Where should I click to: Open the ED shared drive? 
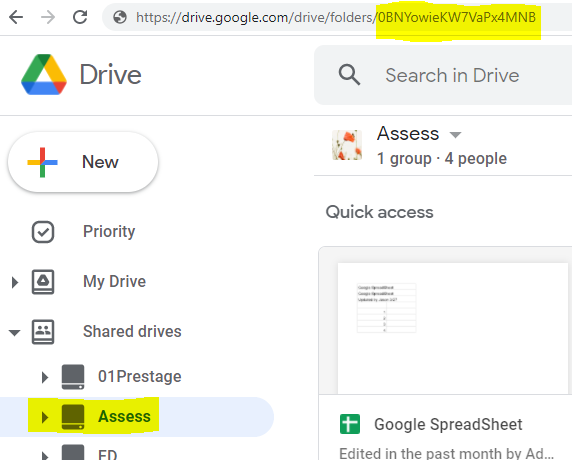108,455
